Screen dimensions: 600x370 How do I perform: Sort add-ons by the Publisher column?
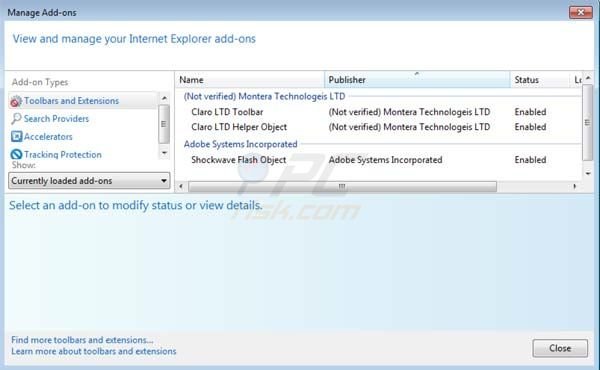(417, 80)
